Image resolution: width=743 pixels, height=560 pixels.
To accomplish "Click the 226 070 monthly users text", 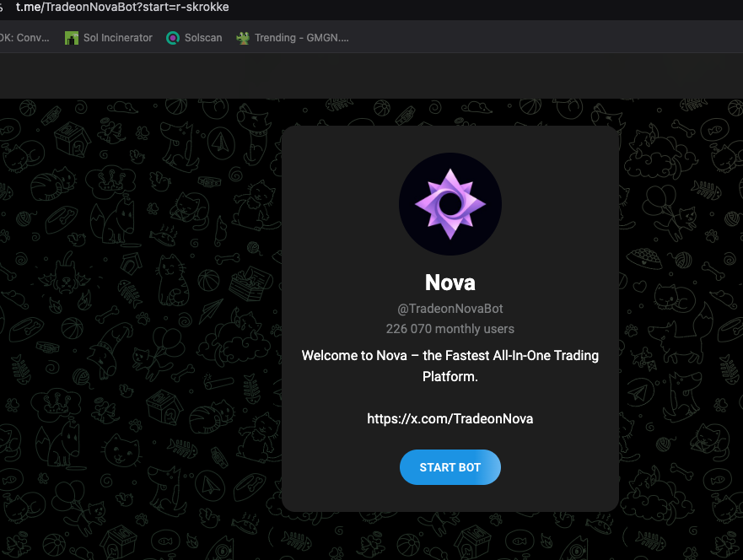I will (x=450, y=329).
